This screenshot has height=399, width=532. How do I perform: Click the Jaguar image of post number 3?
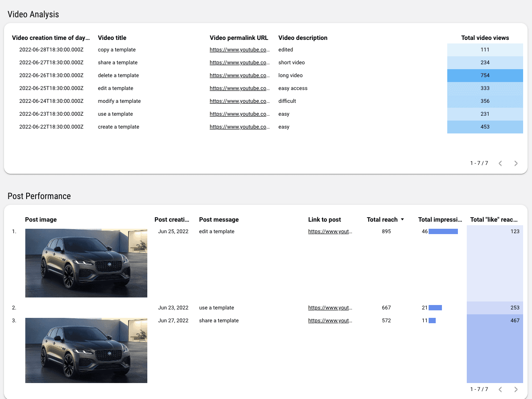click(86, 350)
